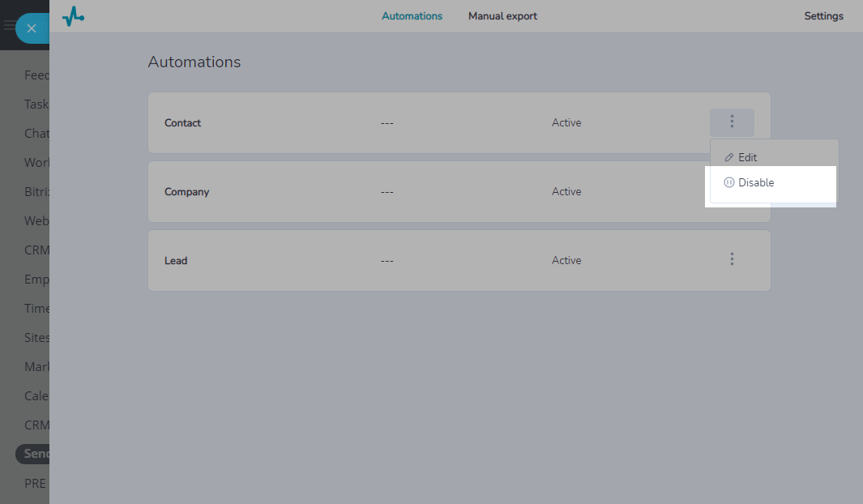
Task: Go to Settings in the top bar
Action: click(823, 16)
